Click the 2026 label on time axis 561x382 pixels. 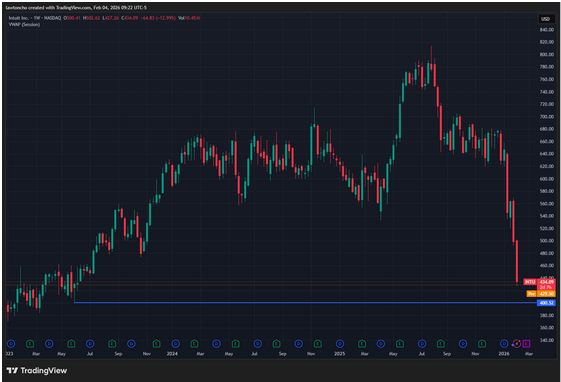(x=504, y=354)
